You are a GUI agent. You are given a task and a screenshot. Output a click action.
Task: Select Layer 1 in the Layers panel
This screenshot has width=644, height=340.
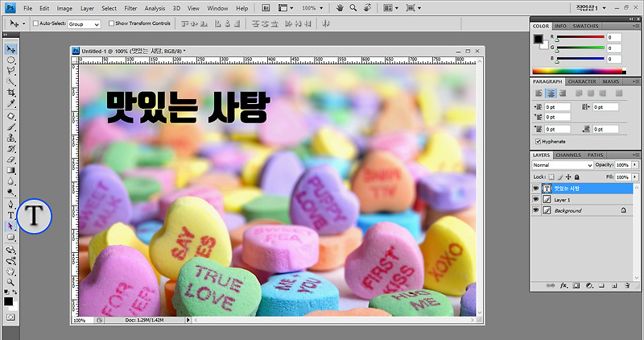tap(562, 199)
